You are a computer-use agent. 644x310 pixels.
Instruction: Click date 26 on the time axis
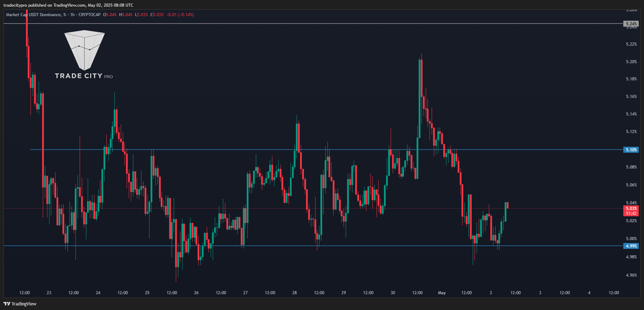(x=196, y=293)
